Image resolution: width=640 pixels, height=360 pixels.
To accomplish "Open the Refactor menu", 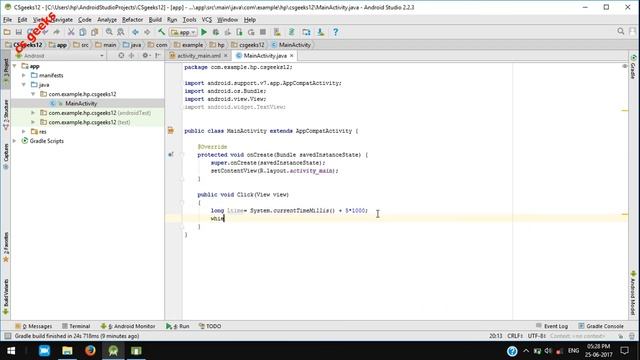I will click(x=132, y=20).
